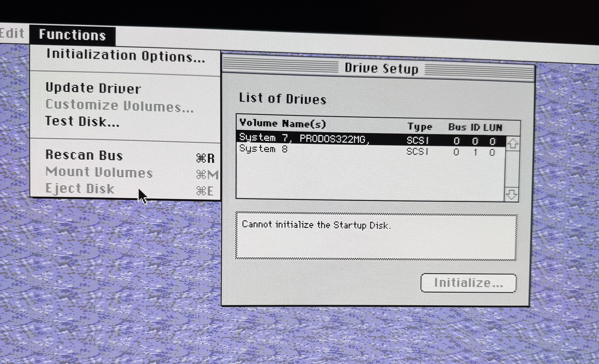The image size is (599, 364).
Task: Click scroll down arrow in drive list
Action: pos(511,194)
